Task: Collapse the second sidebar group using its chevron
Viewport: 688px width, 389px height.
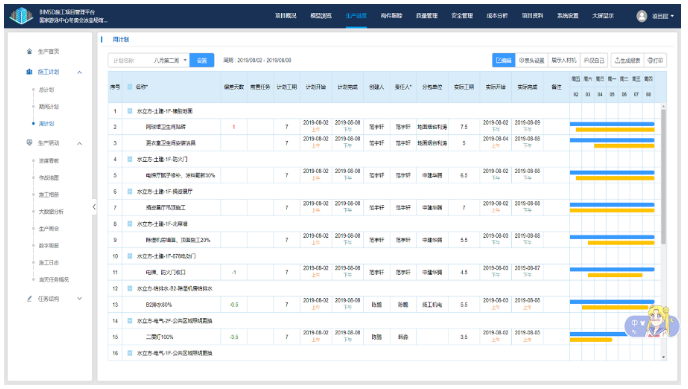Action: [x=79, y=143]
